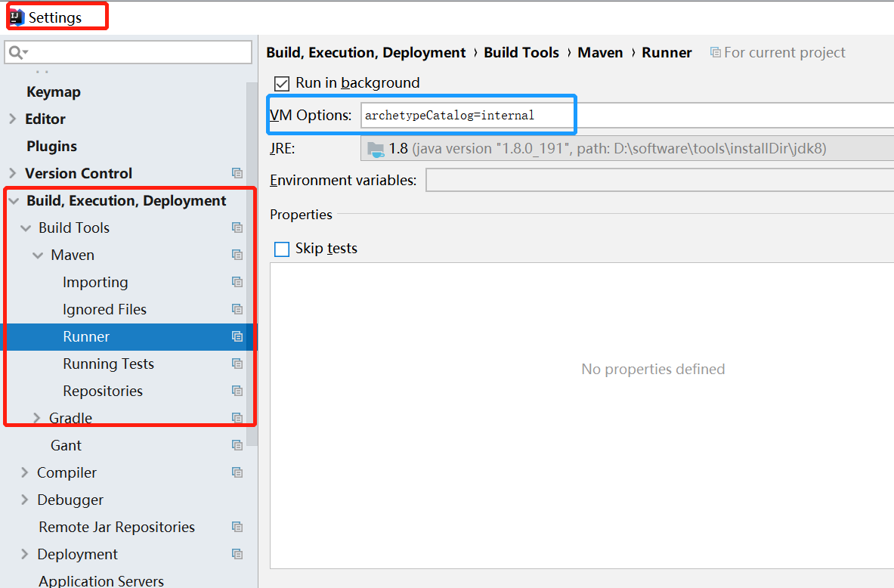The image size is (894, 588).
Task: Click project-level icon next to Compiler
Action: (x=237, y=472)
